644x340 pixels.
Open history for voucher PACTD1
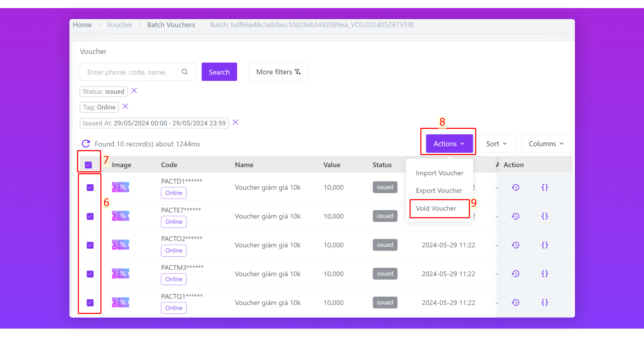pos(515,187)
